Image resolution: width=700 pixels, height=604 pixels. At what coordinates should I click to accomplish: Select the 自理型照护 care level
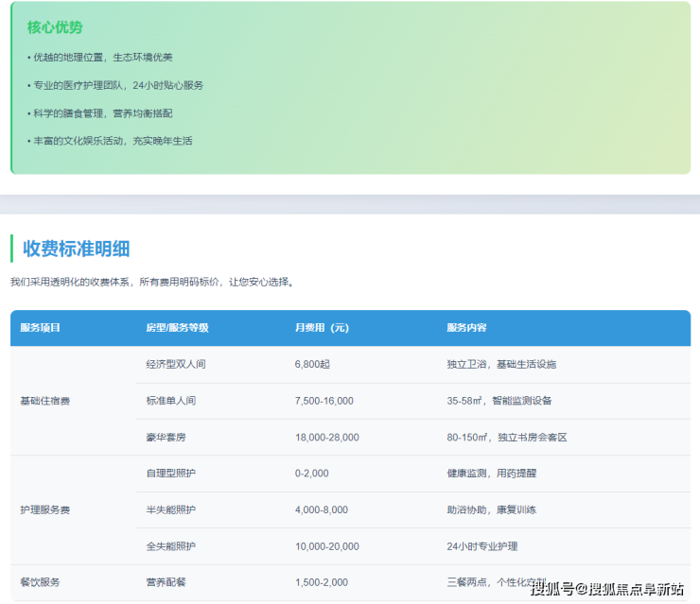click(x=170, y=473)
